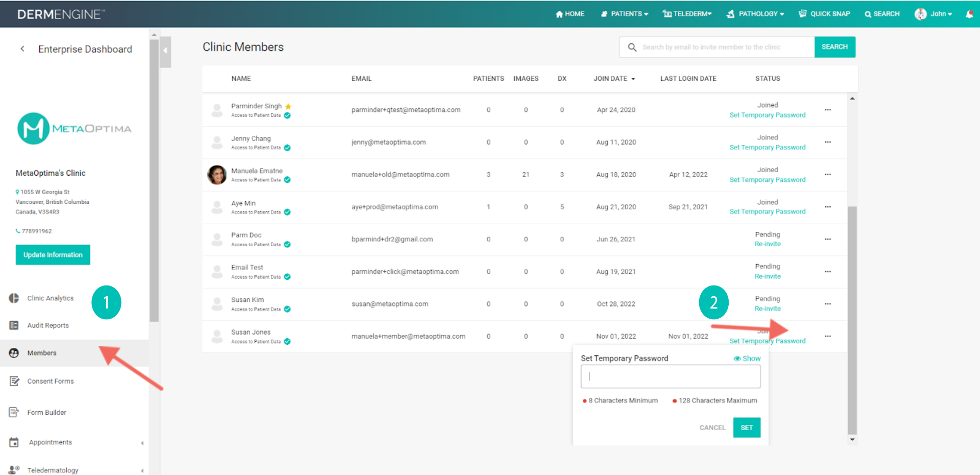Open the Pathology dropdown menu

pos(755,14)
